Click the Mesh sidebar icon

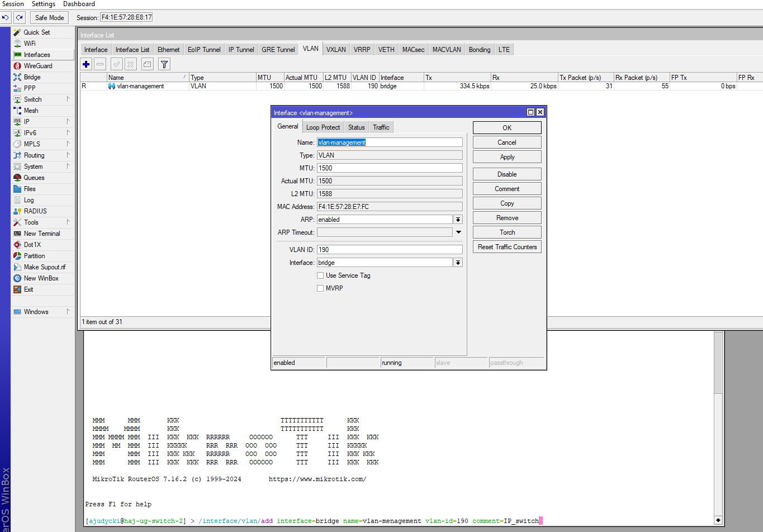[x=17, y=111]
